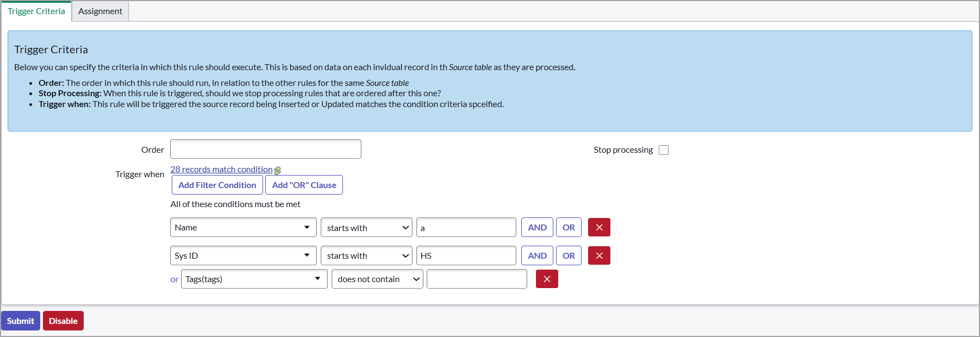Click the value field containing 'a'
Screen dimensions: 980x337
466,227
